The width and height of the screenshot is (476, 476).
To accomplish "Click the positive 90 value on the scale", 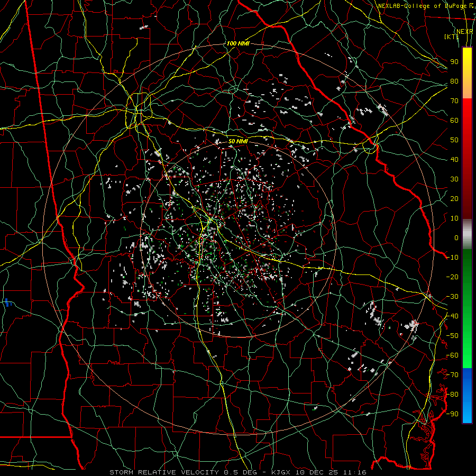I will [454, 62].
